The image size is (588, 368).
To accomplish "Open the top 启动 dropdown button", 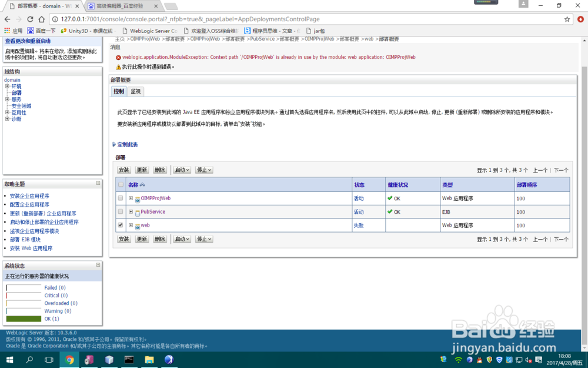I will 182,170.
